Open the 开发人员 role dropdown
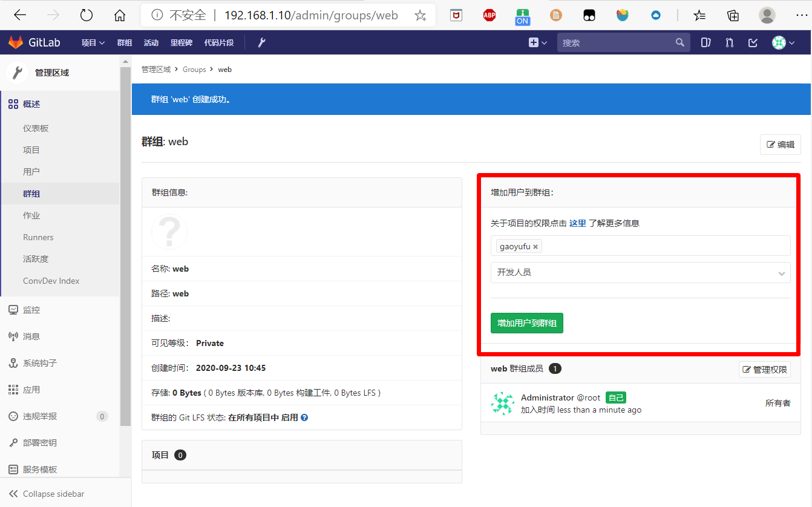The height and width of the screenshot is (507, 812). 640,272
